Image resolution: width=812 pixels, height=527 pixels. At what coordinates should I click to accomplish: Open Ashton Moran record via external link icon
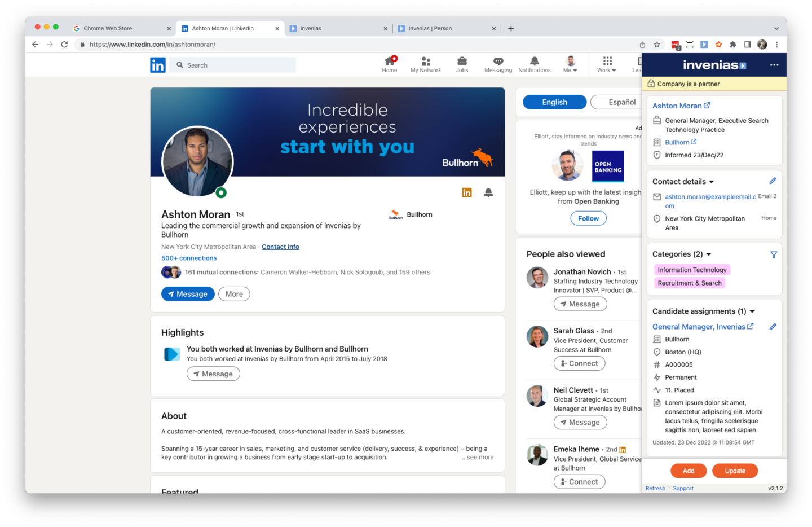(x=706, y=105)
